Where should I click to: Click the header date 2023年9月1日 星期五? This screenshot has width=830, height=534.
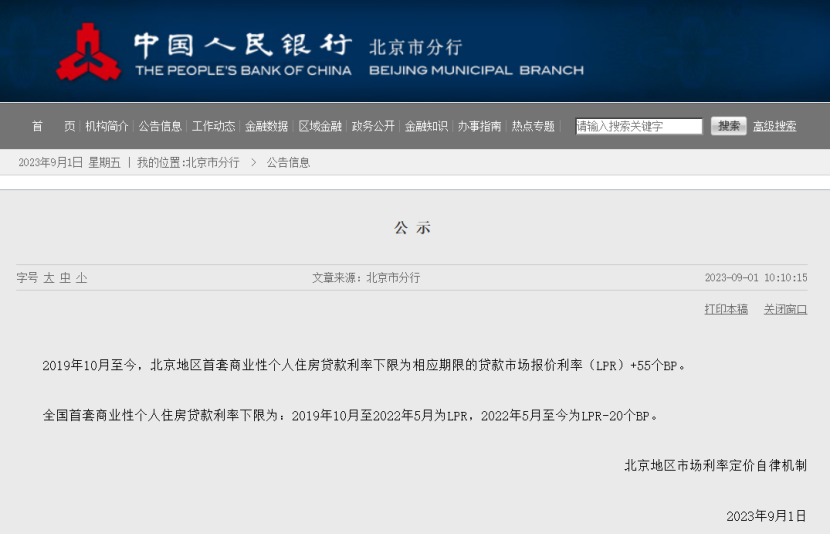[x=69, y=162]
